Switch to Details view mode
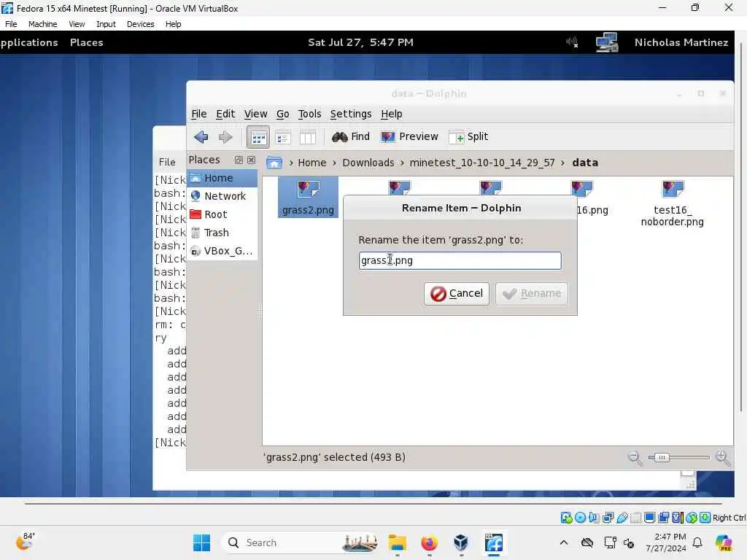 [283, 138]
